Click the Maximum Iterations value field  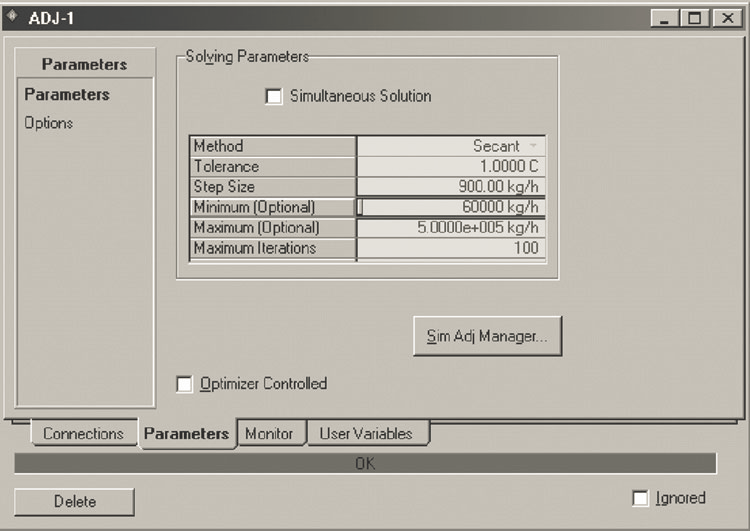451,248
